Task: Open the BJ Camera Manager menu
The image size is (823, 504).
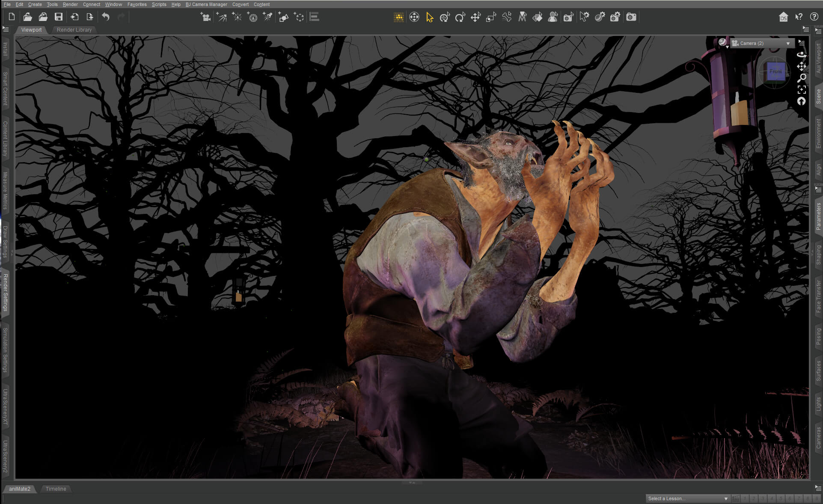Action: click(206, 4)
